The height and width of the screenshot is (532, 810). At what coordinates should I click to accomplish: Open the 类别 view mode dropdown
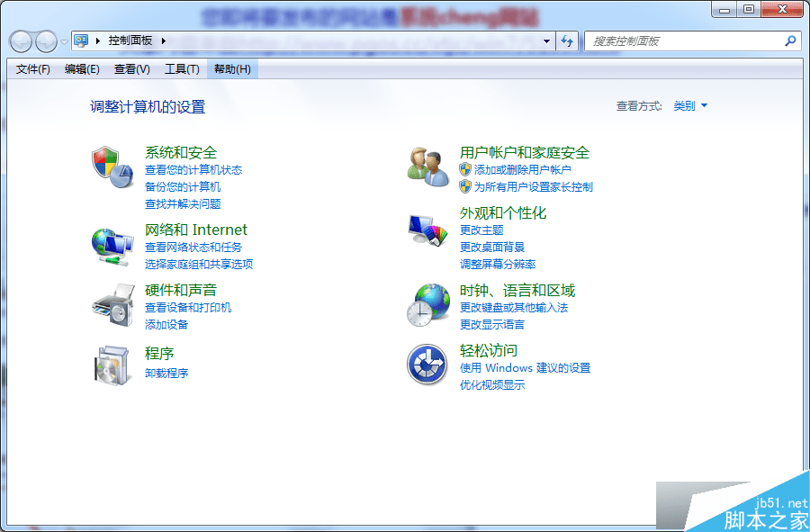pos(690,104)
